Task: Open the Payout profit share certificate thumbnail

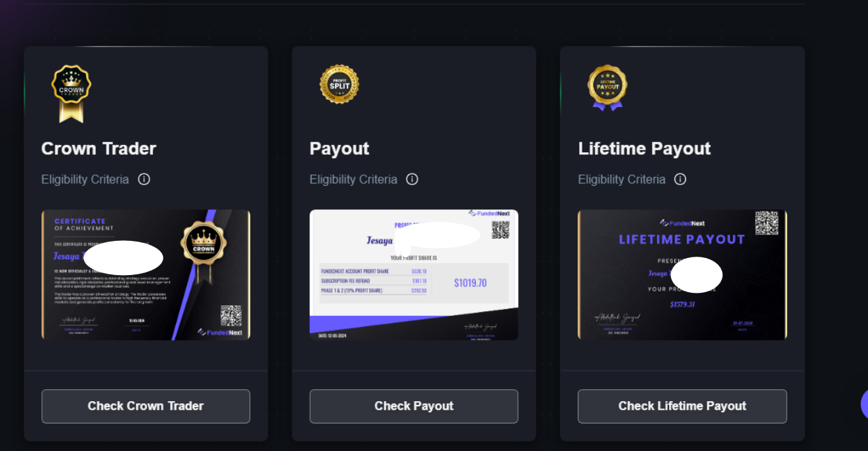Action: [x=414, y=274]
